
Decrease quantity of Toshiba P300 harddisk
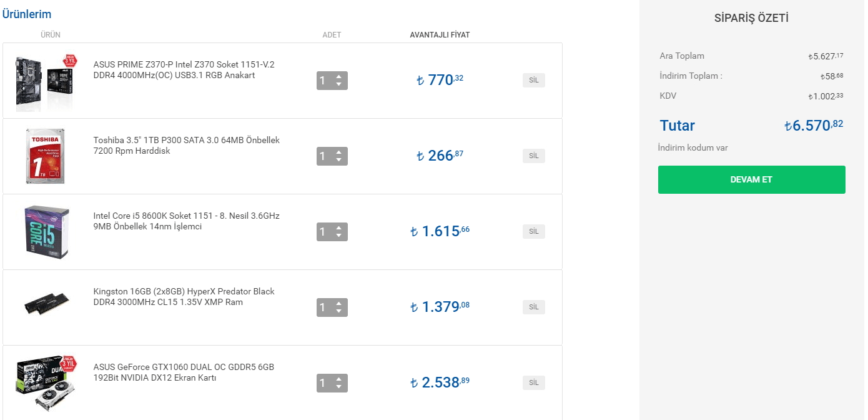click(x=338, y=160)
